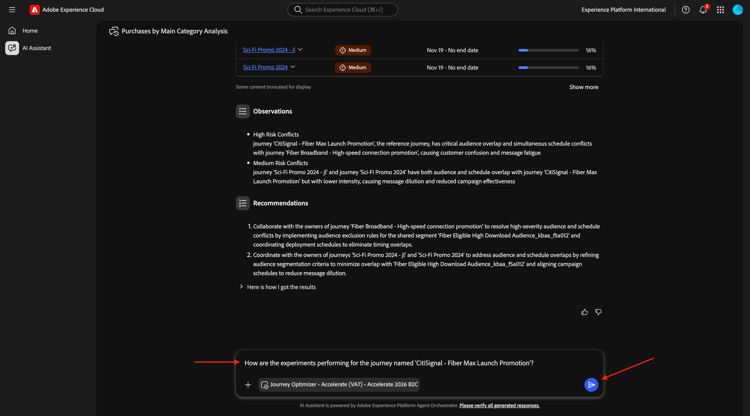Click the 16% progress bar for Sci-Fi Promo 2024 - jl
The image size is (750, 416).
point(548,50)
